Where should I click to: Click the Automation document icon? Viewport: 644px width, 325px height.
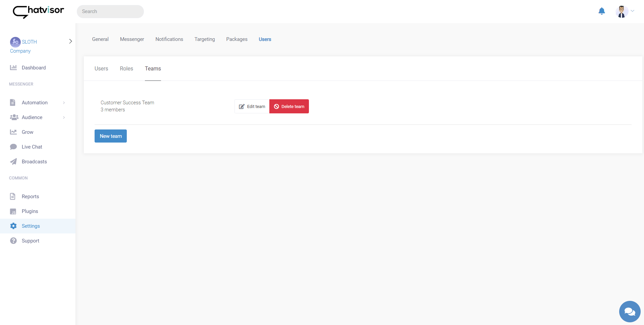(x=13, y=103)
